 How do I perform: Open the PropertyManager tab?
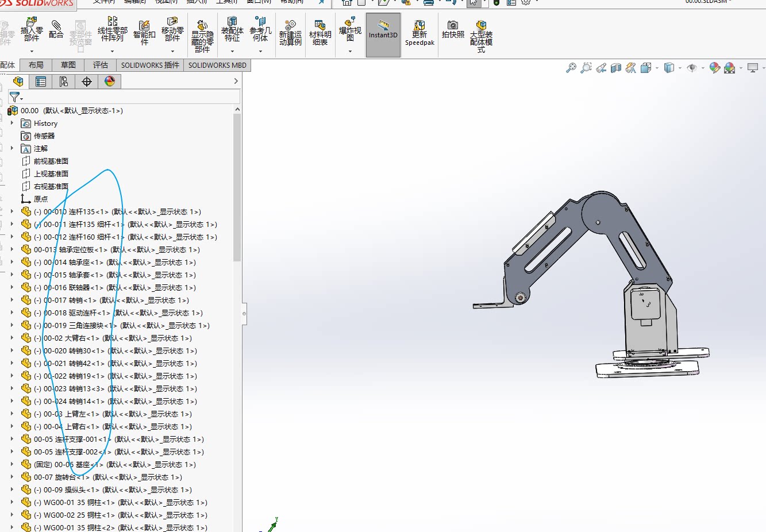pos(41,82)
